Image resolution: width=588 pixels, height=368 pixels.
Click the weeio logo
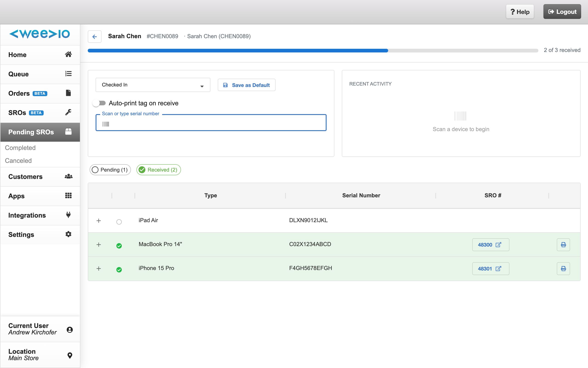[40, 34]
